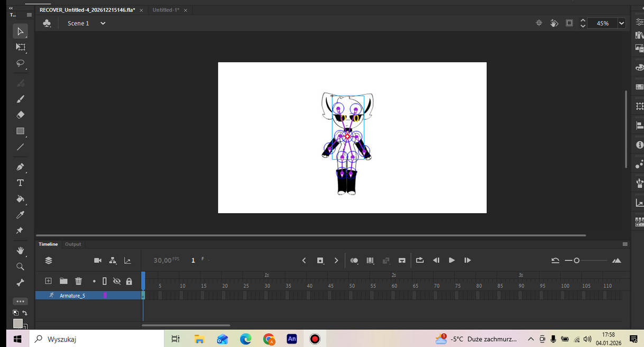Open the zoom percentage dropdown arrow
The width and height of the screenshot is (644, 347).
click(x=622, y=23)
